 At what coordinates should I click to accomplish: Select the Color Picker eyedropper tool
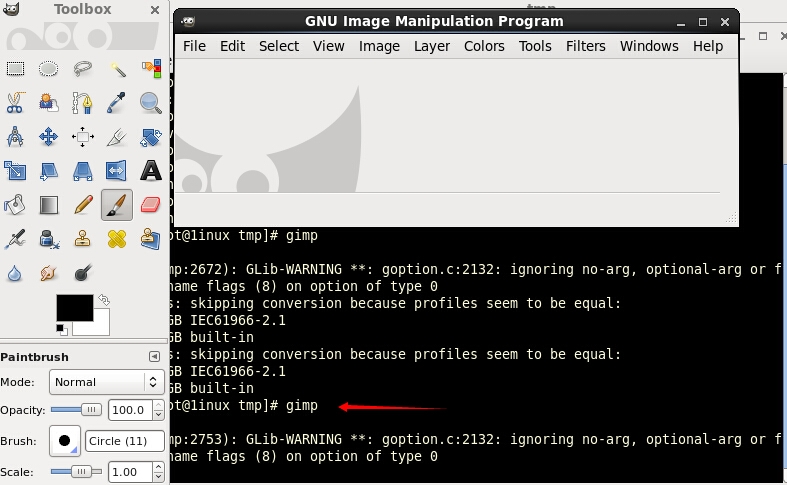point(117,102)
